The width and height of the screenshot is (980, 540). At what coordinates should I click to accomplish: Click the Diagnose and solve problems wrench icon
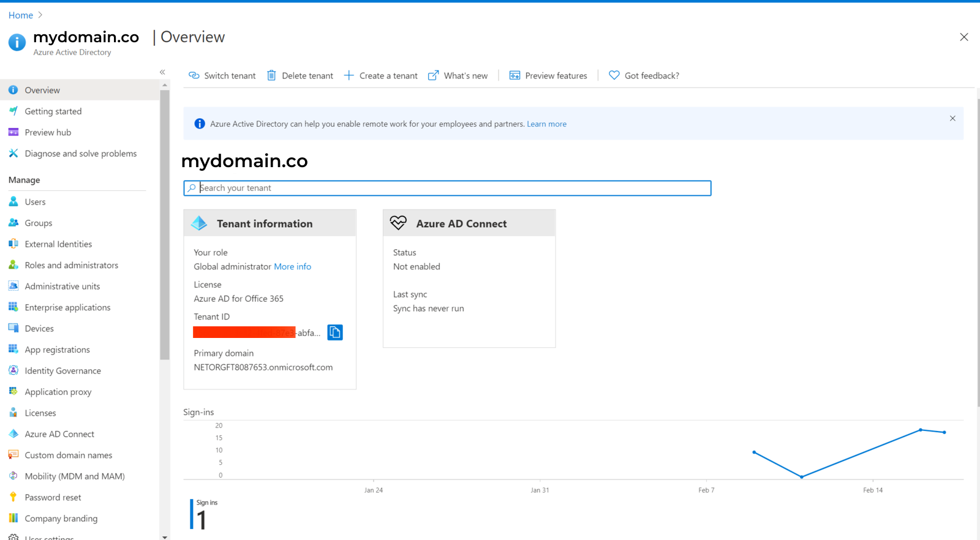tap(13, 153)
